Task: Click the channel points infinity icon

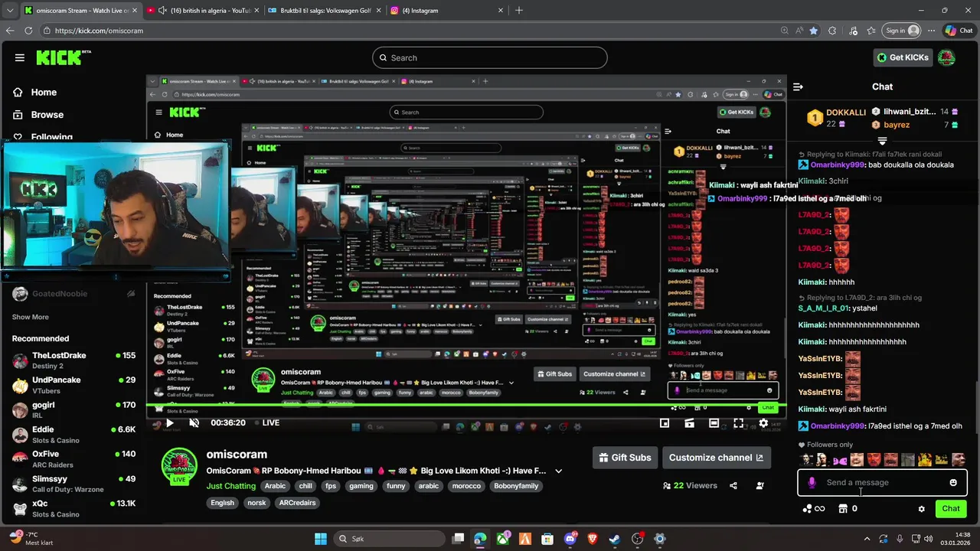Action: [x=814, y=509]
